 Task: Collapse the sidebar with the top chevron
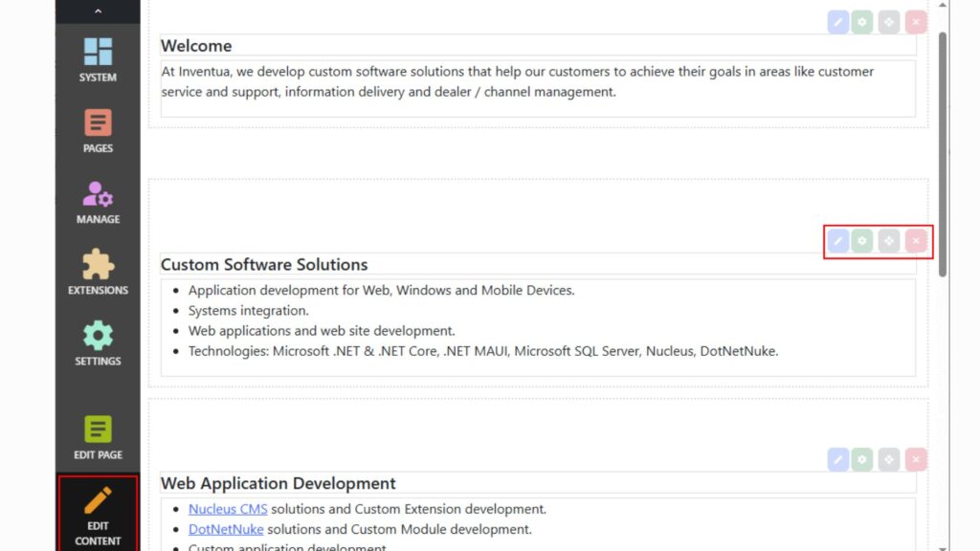(x=98, y=11)
